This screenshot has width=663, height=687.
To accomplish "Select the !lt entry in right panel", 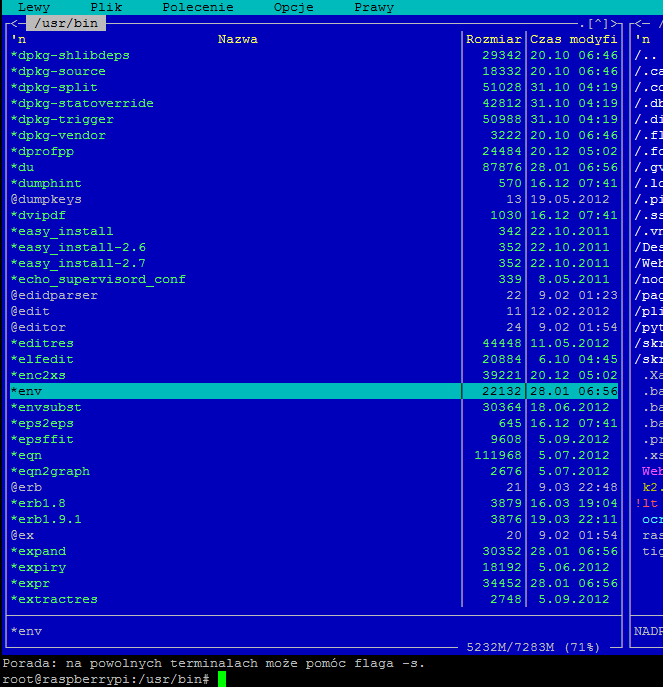I will click(647, 503).
